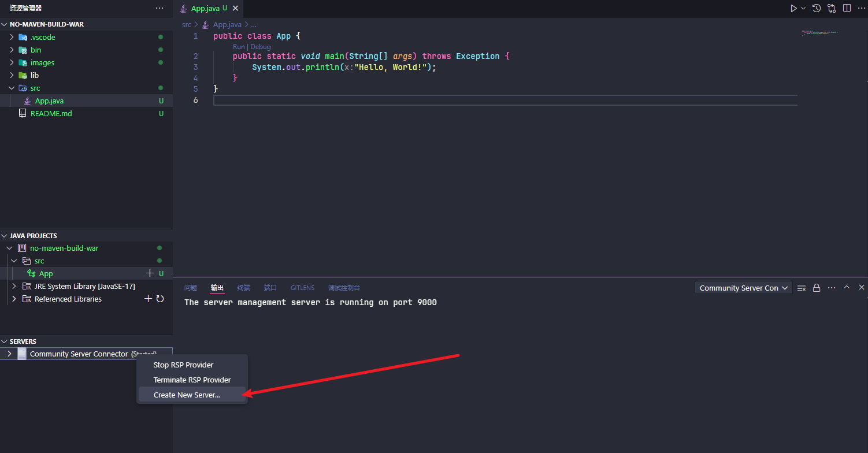Click the plus icon on the App row

[x=150, y=273]
